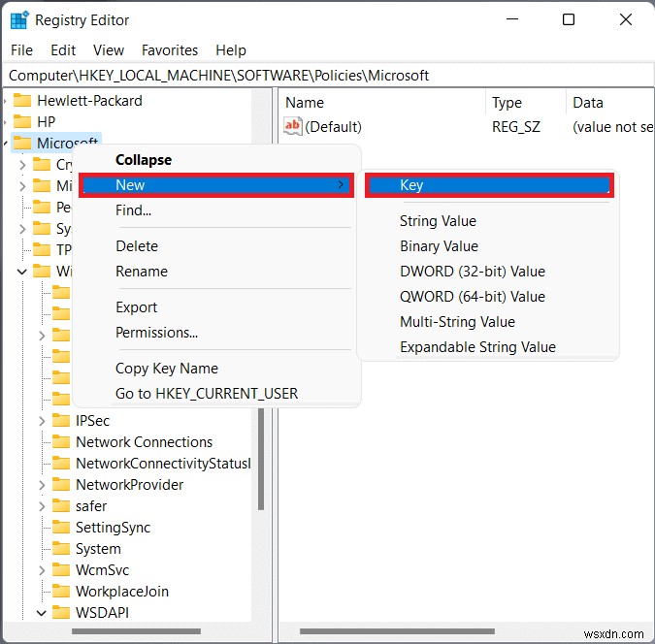Click the SettingSync folder icon
Viewport: 655px width, 644px height.
[61, 527]
